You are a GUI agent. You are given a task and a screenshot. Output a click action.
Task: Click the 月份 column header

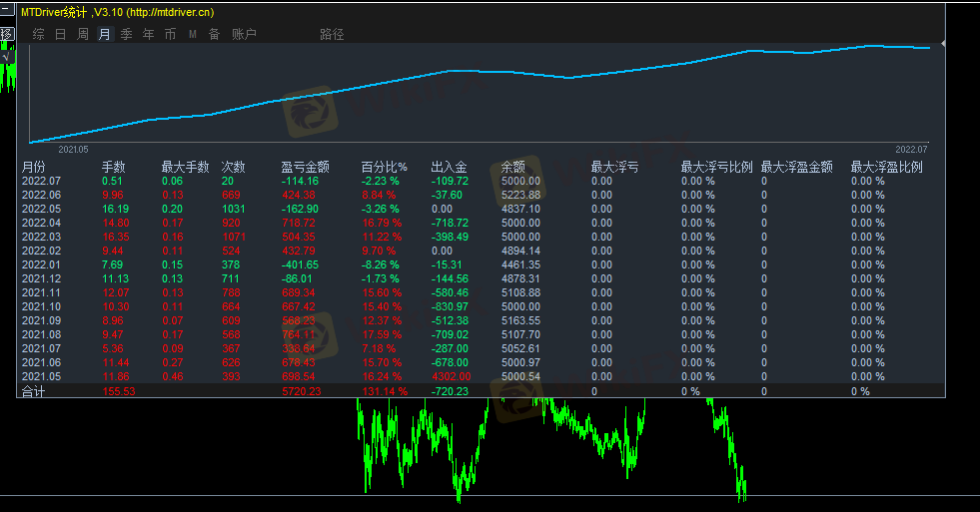pyautogui.click(x=33, y=168)
